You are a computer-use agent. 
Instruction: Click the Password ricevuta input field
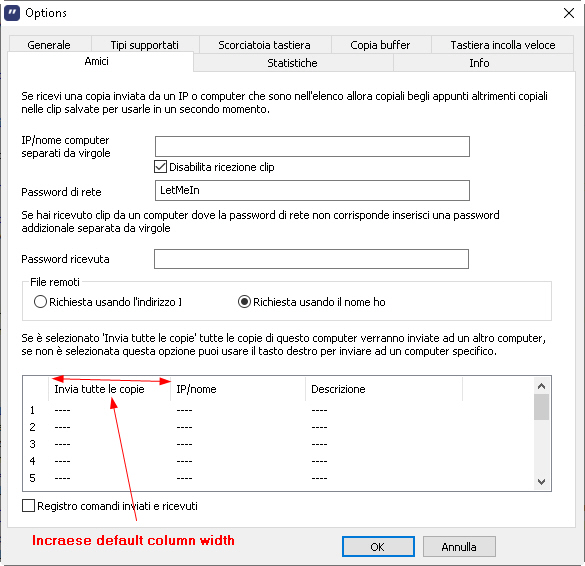click(x=312, y=259)
